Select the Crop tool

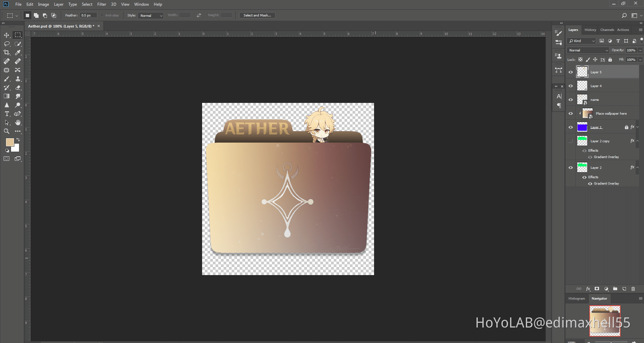7,52
